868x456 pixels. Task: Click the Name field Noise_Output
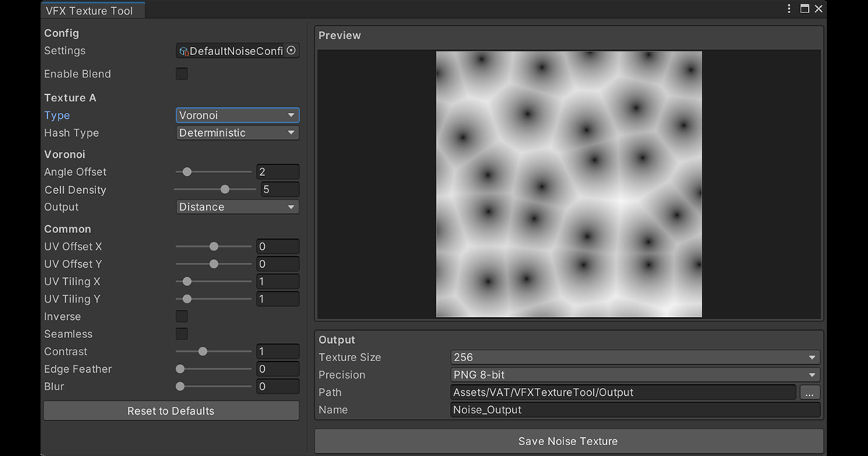[x=635, y=410]
